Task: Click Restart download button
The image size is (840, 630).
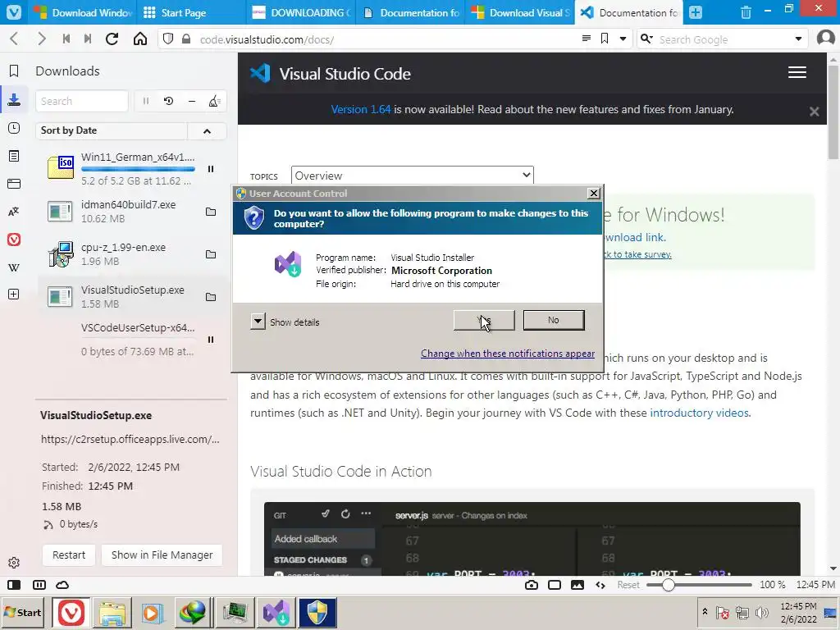Action: [x=69, y=555]
